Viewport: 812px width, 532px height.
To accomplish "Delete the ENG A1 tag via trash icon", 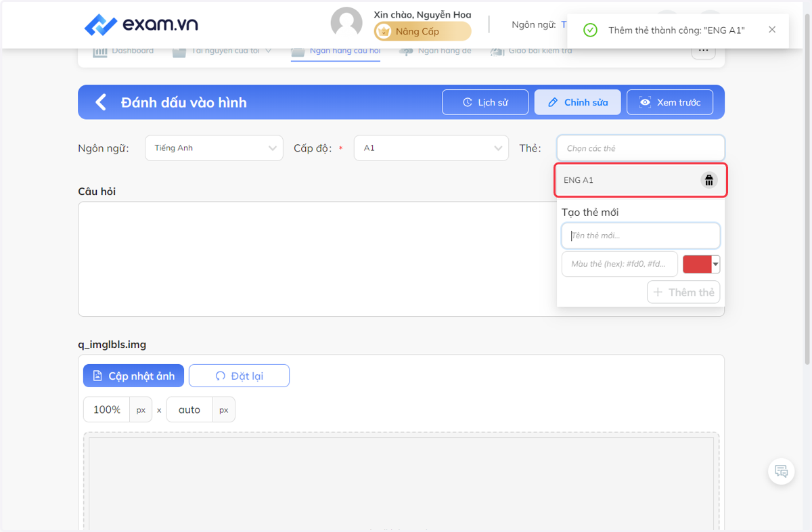I will click(x=708, y=180).
